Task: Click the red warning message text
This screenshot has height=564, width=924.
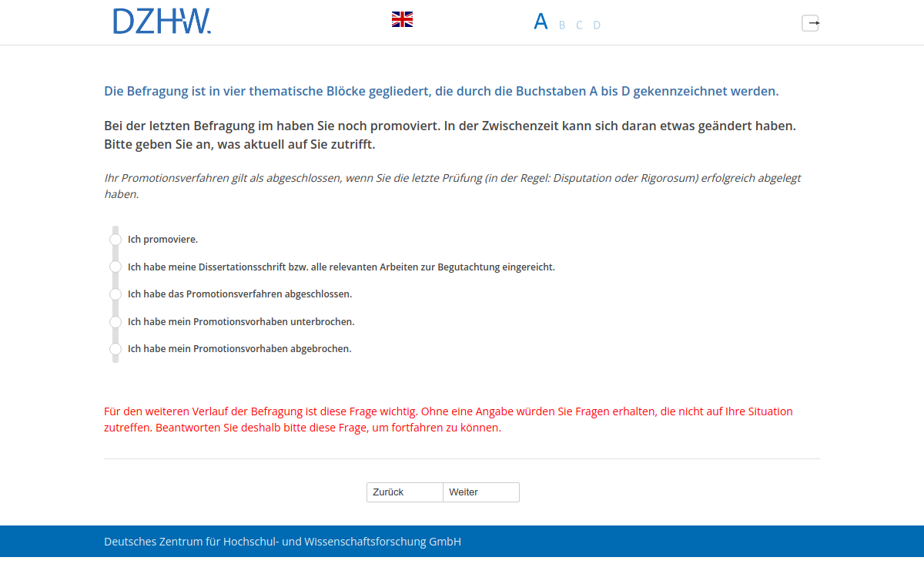Action: [x=447, y=419]
